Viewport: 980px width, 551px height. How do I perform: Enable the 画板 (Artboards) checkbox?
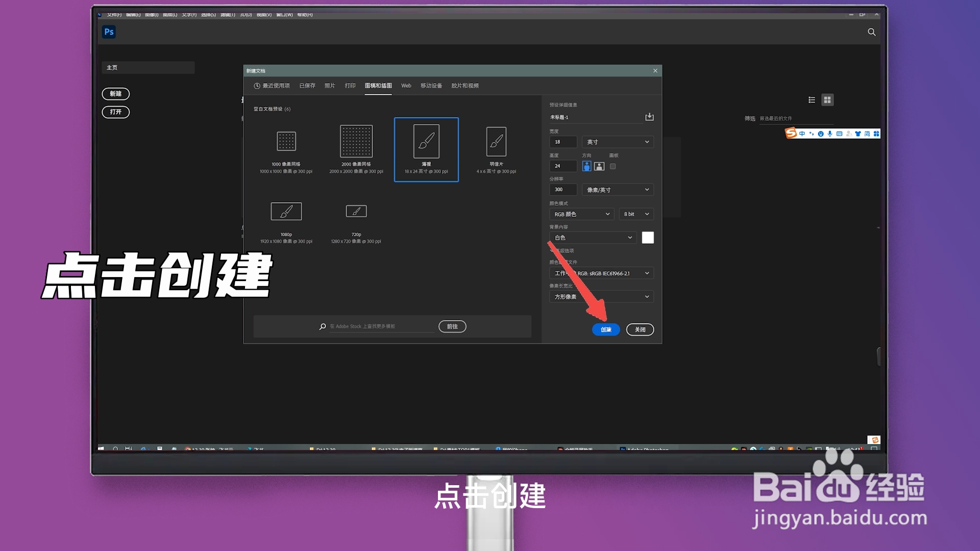point(612,166)
